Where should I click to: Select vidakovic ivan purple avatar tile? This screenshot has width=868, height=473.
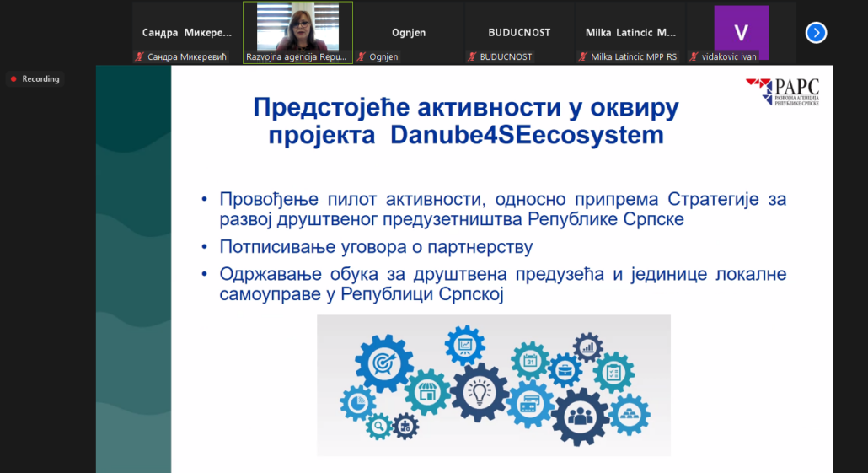(741, 33)
